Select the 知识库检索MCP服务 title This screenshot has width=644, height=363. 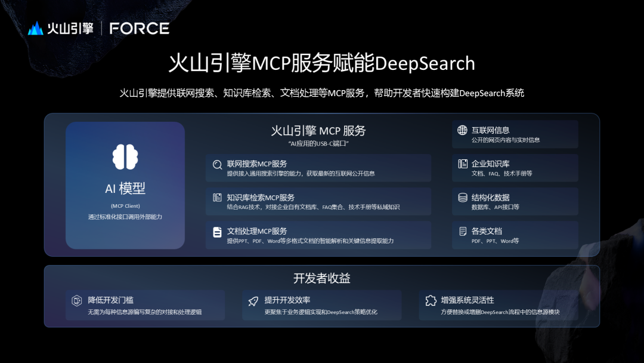pyautogui.click(x=261, y=198)
